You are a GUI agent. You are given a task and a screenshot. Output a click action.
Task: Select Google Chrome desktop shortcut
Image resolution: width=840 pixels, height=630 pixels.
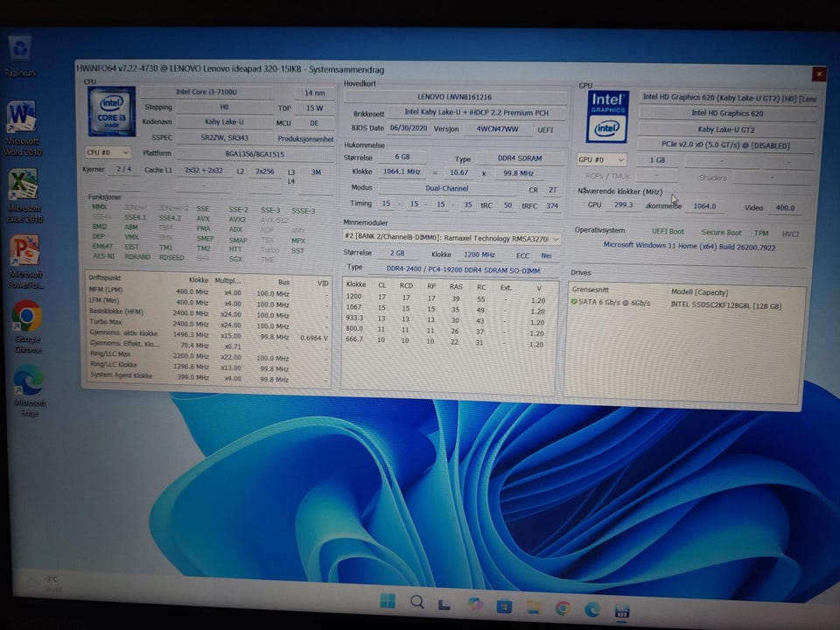point(28,326)
